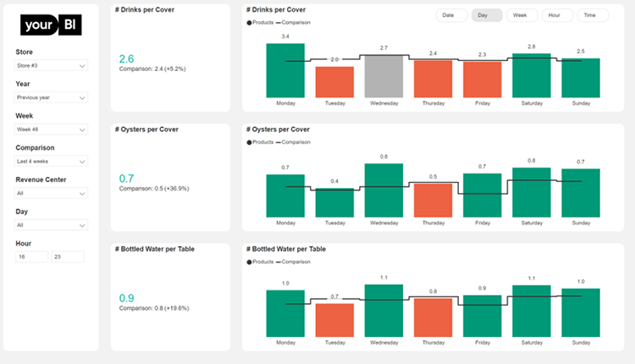Select the Date granularity button
Image resolution: width=635 pixels, height=364 pixels.
(x=449, y=15)
